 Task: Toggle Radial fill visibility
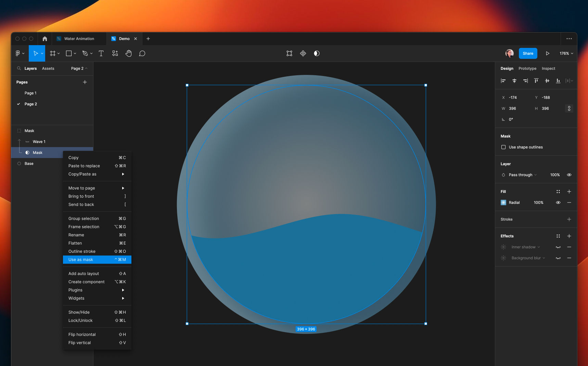558,202
